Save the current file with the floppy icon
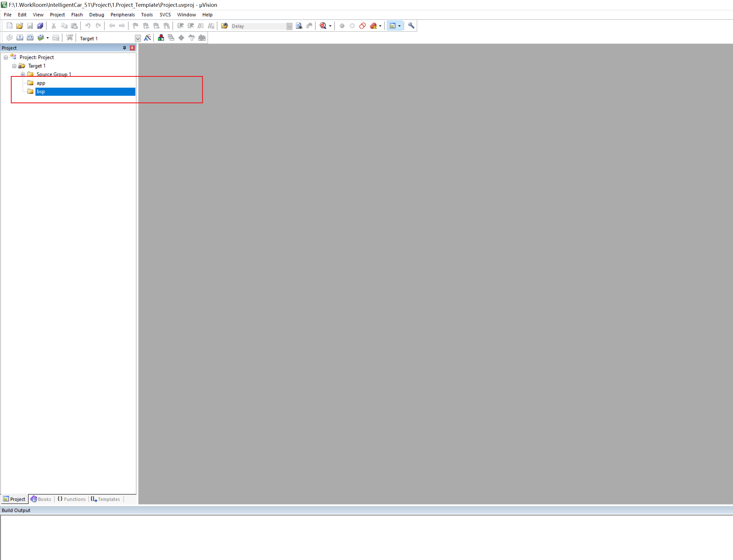This screenshot has height=560, width=733. click(30, 26)
